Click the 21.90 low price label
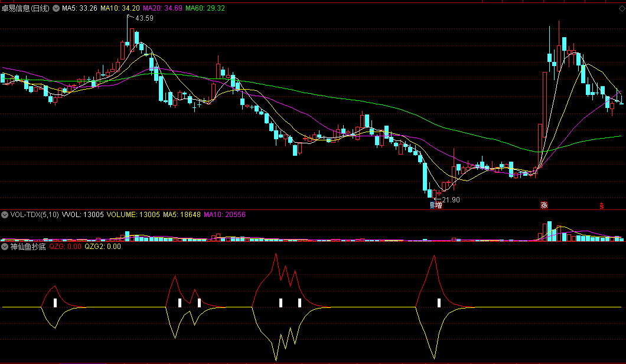The height and width of the screenshot is (364, 626). 451,200
